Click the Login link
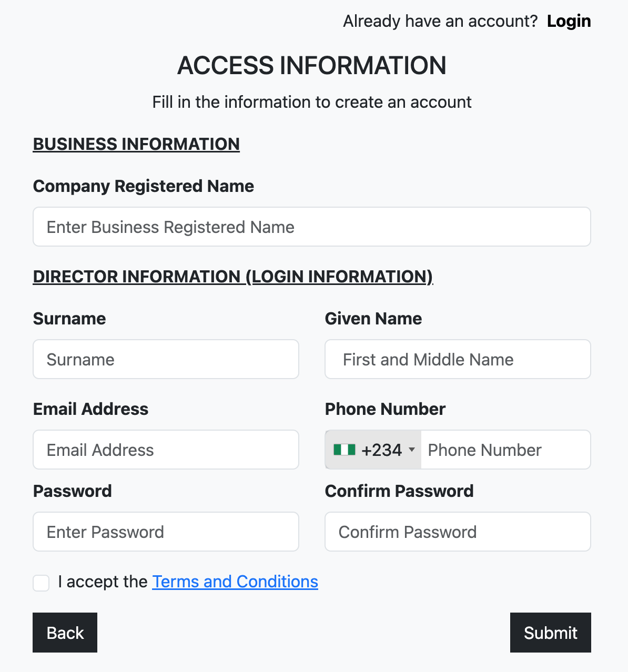 [569, 21]
